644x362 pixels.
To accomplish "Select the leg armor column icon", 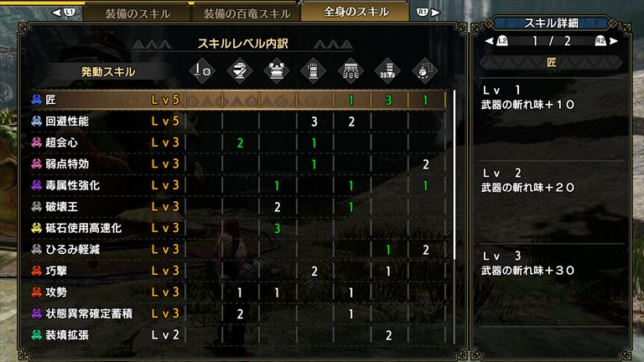I will point(387,71).
